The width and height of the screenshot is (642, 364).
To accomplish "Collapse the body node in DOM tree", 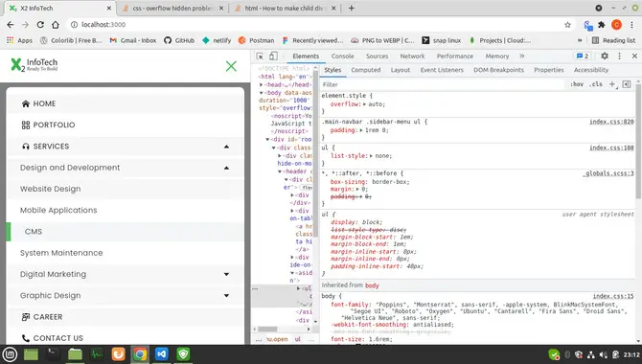I will [262, 93].
